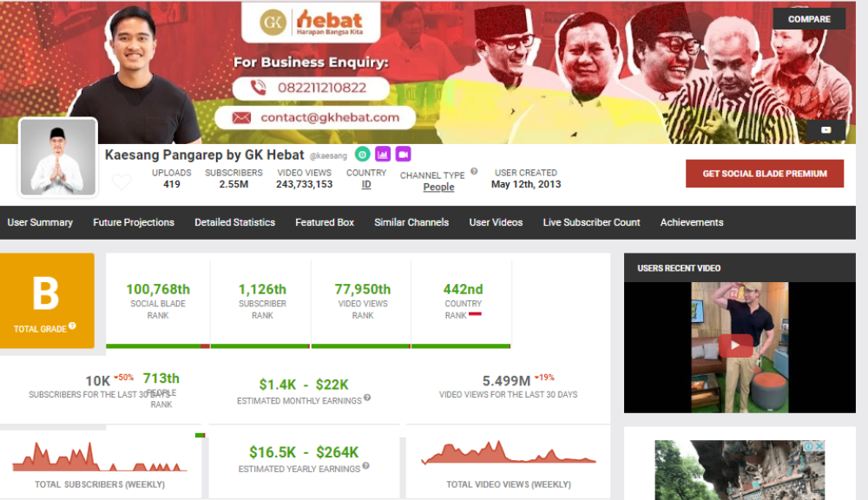Click the 442nd country rank
Screen dimensions: 868x500
[x=463, y=289]
